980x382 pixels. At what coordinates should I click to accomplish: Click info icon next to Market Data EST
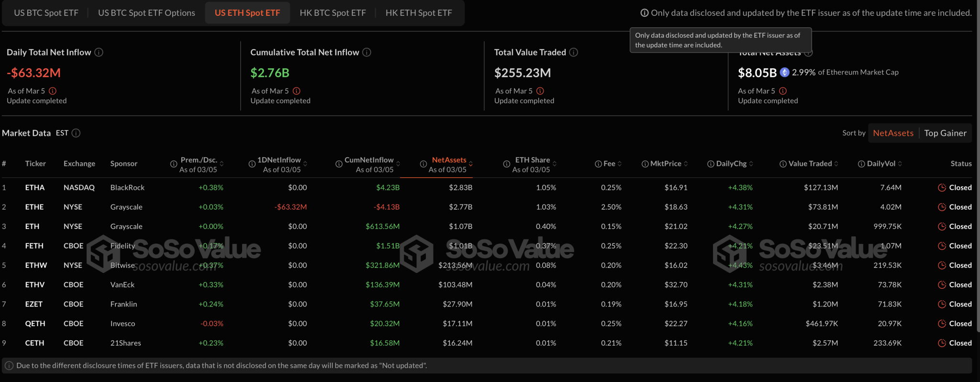76,133
